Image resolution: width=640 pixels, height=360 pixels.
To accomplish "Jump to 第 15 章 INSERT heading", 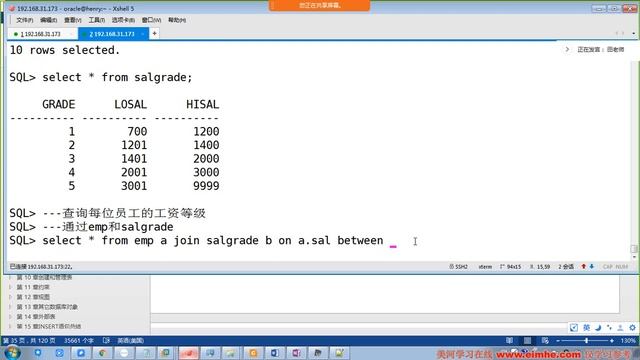I will 49,327.
